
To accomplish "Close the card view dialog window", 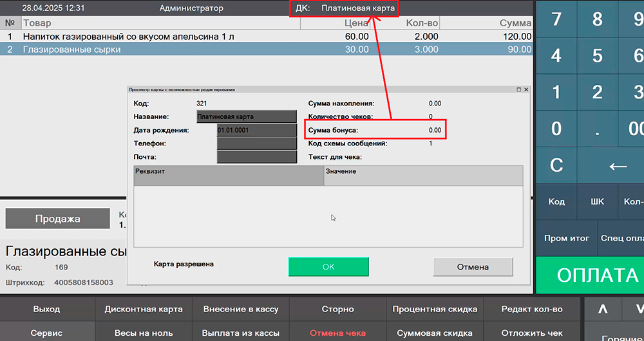I will [x=526, y=89].
